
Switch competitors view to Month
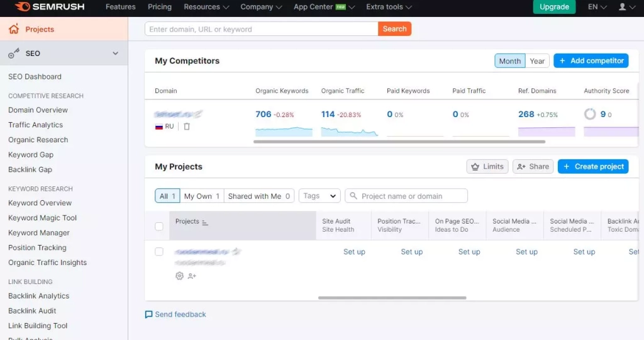(509, 61)
